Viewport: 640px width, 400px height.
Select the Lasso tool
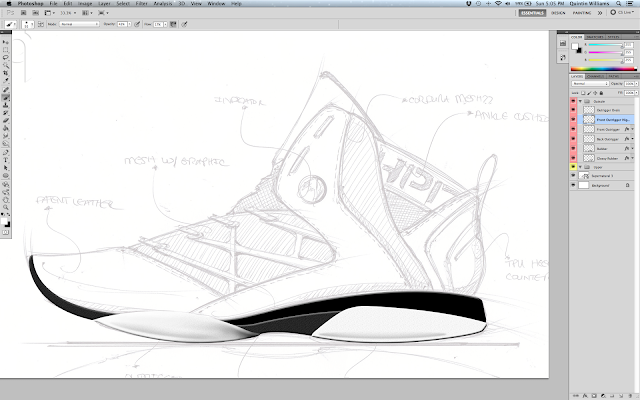tap(6, 58)
